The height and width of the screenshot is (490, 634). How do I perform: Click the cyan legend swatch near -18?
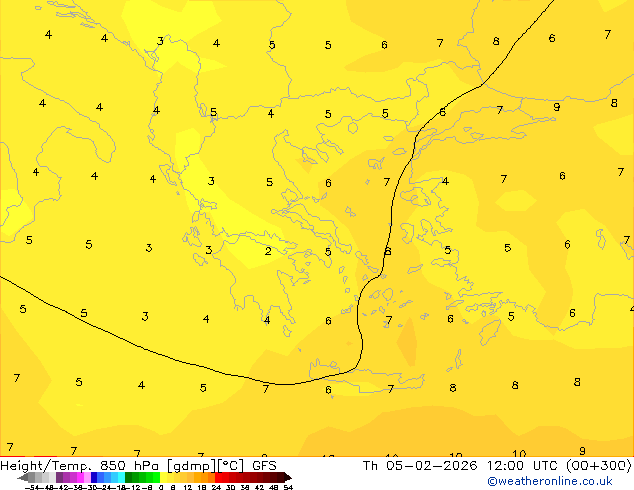(x=121, y=477)
